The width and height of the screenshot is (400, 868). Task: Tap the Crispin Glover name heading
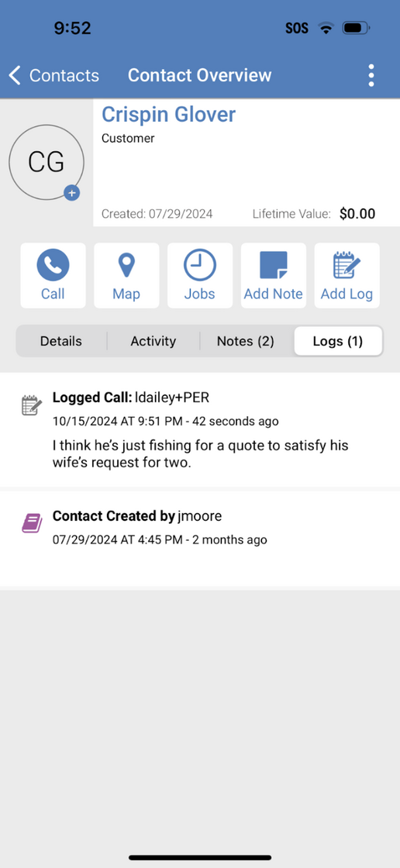coord(168,115)
